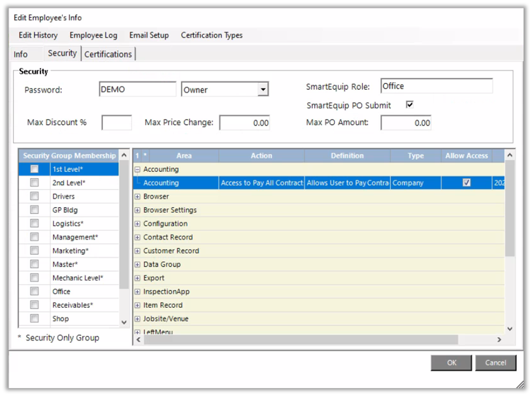
Task: Switch to the Info tab
Action: pyautogui.click(x=21, y=54)
